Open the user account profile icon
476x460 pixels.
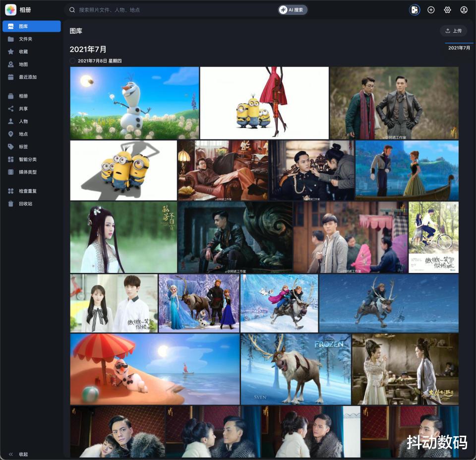[x=464, y=10]
